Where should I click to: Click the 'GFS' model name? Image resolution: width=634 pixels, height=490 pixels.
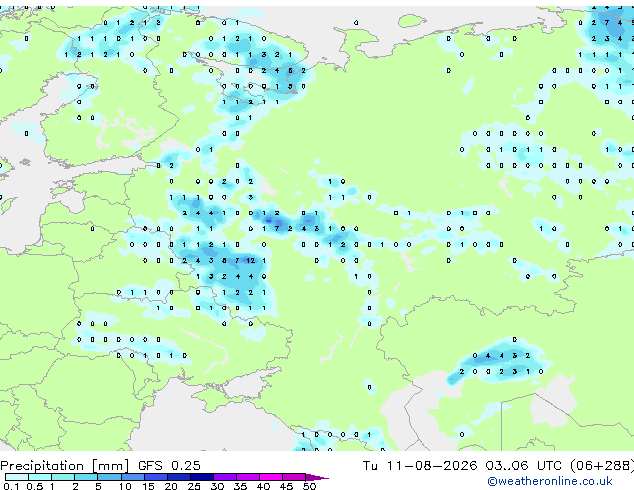click(150, 466)
